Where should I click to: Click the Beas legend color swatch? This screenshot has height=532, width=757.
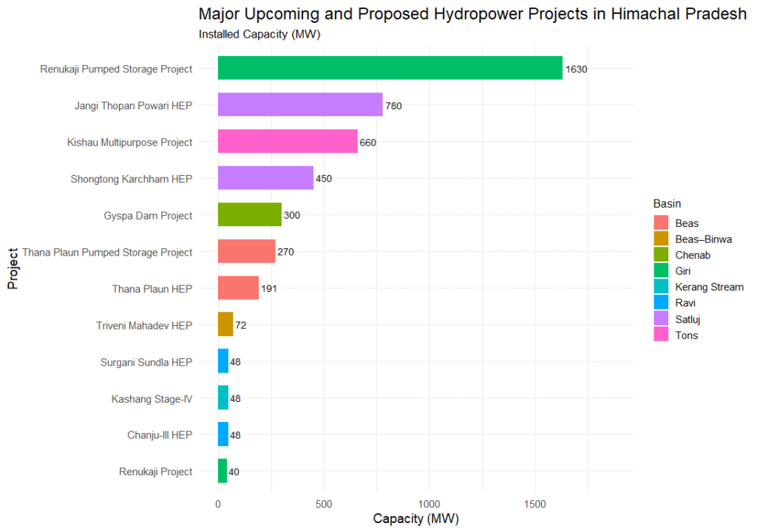[x=661, y=222]
